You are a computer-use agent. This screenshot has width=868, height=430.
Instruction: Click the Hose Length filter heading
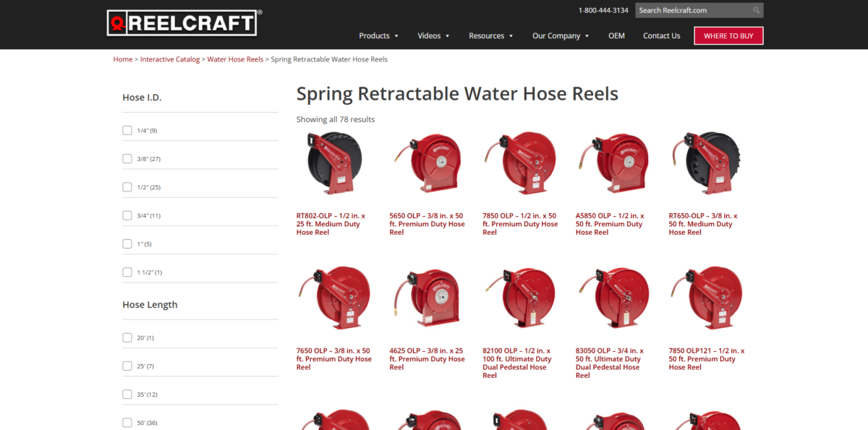[150, 305]
